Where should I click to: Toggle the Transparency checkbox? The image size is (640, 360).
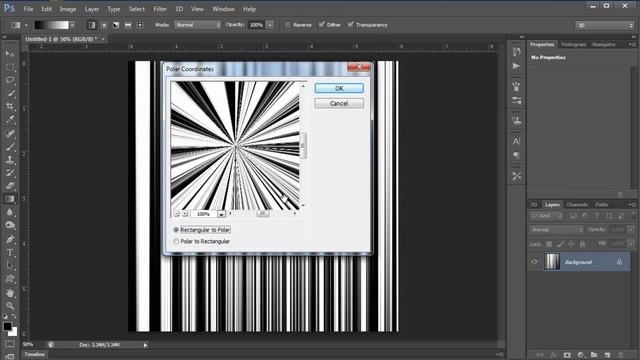[350, 24]
